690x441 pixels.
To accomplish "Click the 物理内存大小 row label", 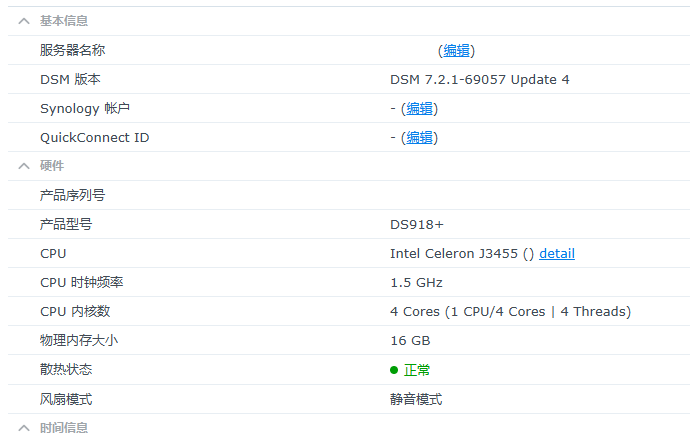I will pos(79,340).
